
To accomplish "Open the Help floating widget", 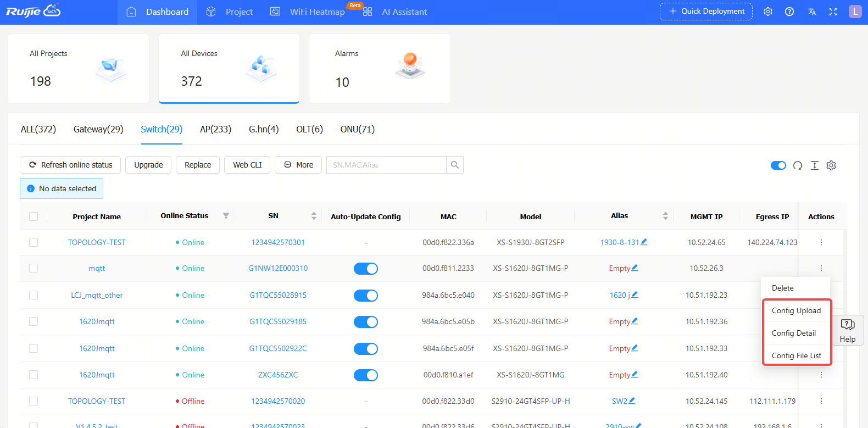I will pos(848,330).
